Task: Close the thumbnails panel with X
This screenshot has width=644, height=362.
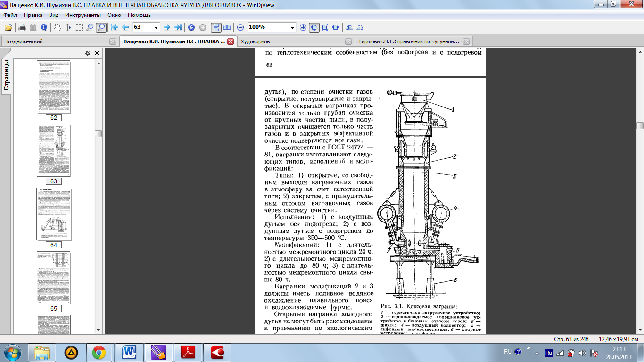Action: point(97,53)
